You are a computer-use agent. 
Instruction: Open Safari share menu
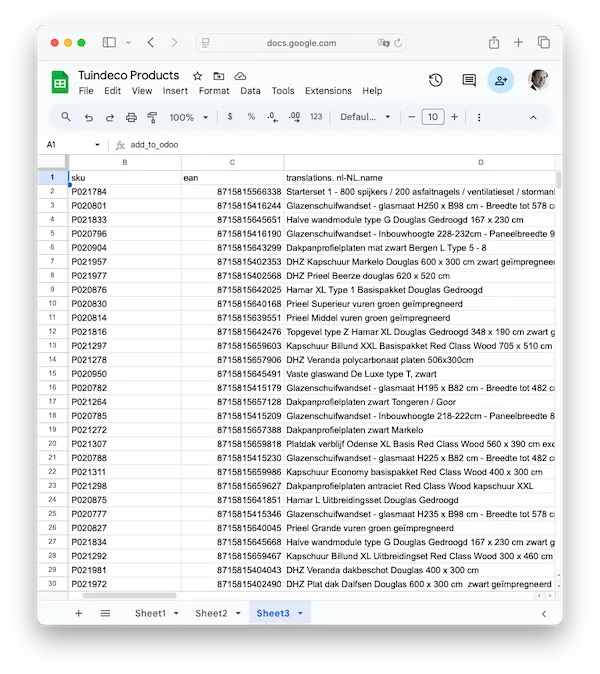point(494,42)
